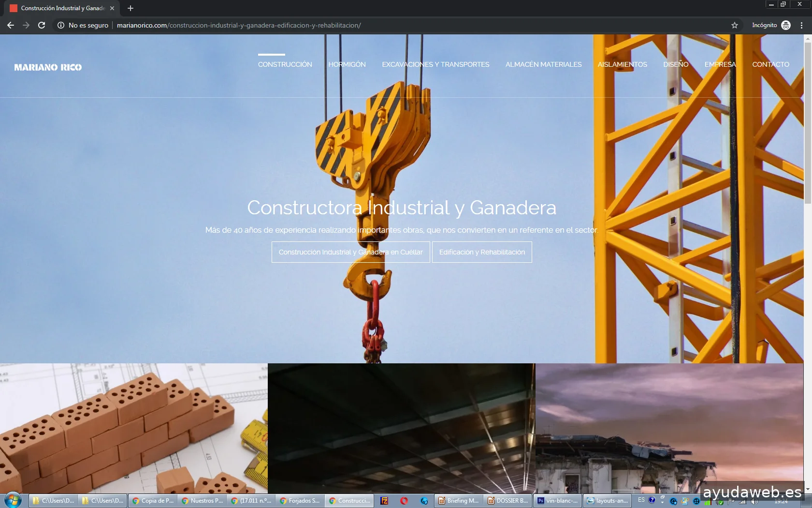Select ALMACÉN MATERIALES in navigation
The height and width of the screenshot is (508, 812).
click(x=543, y=64)
